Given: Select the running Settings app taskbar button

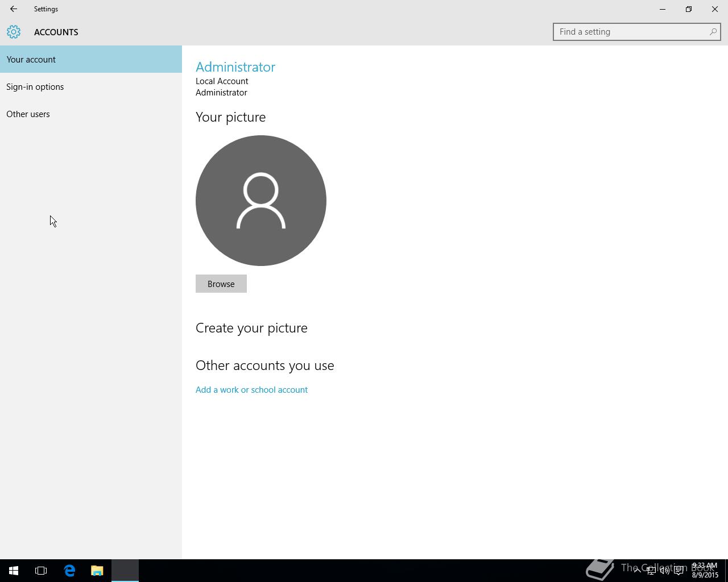Looking at the screenshot, I should tap(125, 571).
